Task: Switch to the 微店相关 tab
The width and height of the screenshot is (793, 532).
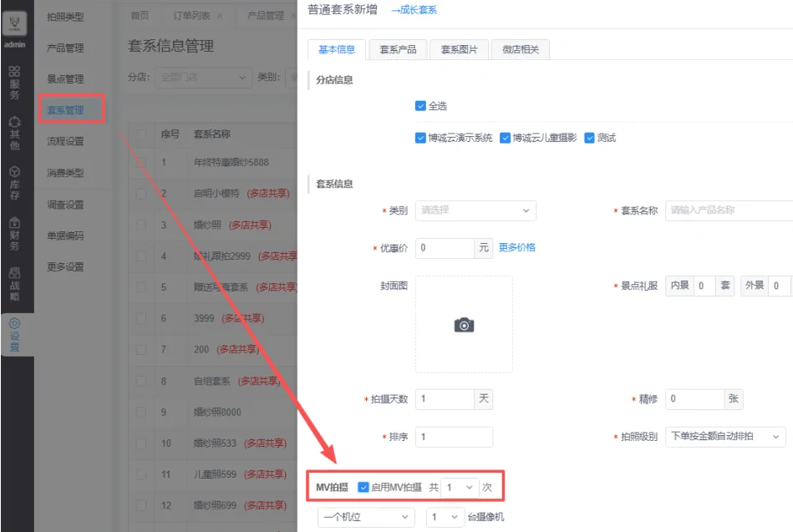Action: [x=520, y=49]
